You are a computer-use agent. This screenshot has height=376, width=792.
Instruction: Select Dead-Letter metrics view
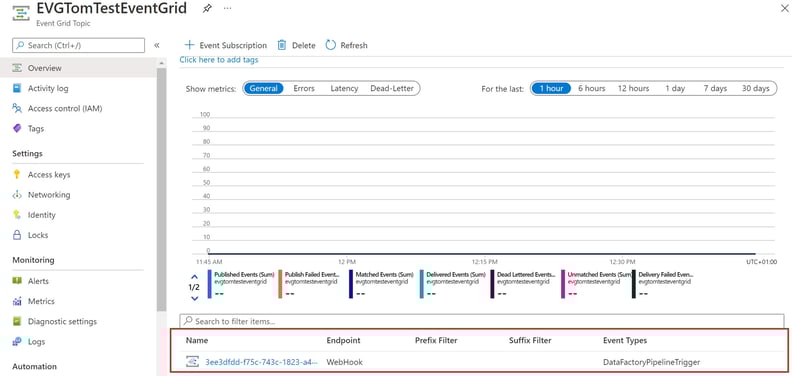coord(392,88)
